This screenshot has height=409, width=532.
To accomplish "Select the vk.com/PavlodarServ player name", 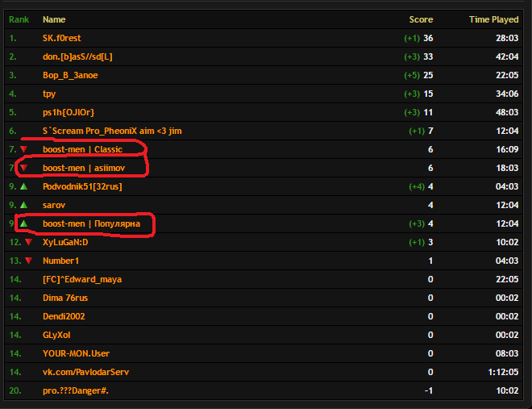I will [85, 372].
